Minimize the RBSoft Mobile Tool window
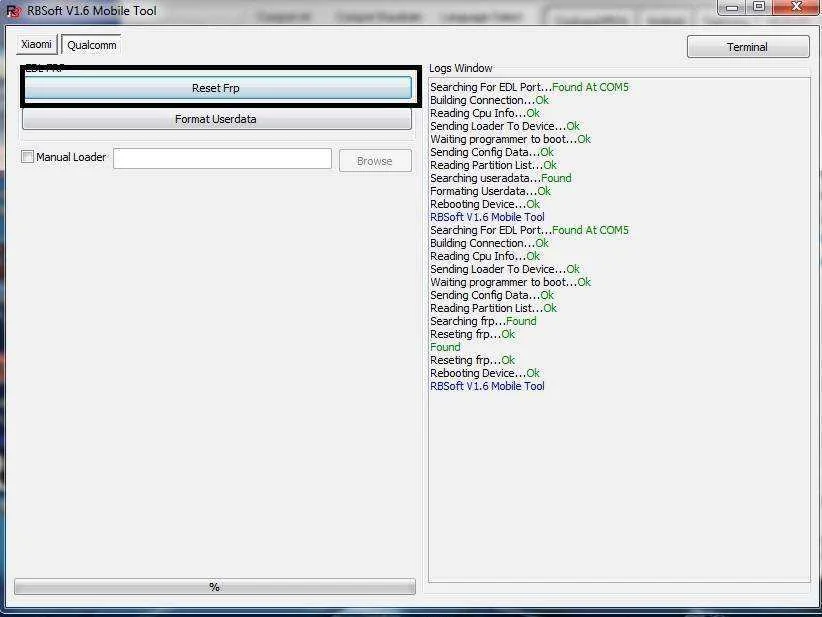822x617 pixels. (732, 7)
